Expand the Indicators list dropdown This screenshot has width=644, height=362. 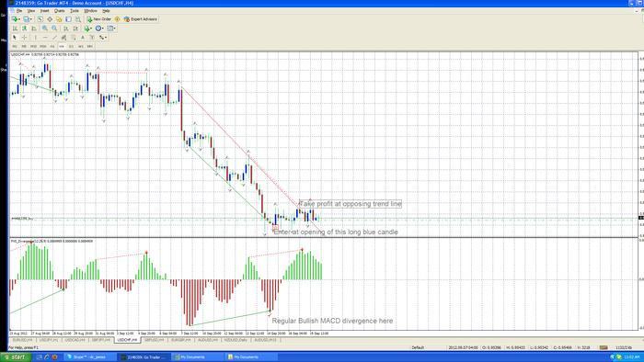88,28
